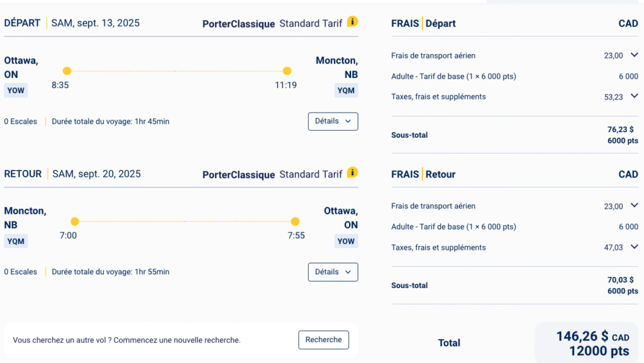
Task: Expand departure Frais de transport aérien chevron
Action: coord(634,55)
